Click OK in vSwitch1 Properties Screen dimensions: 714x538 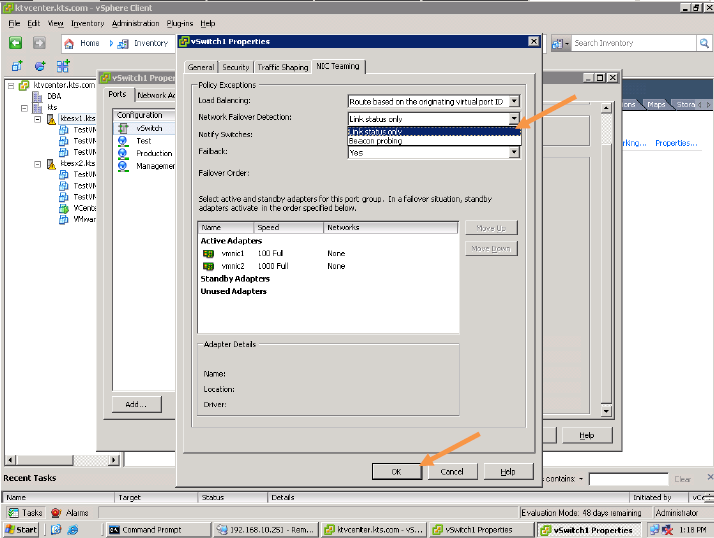point(397,472)
